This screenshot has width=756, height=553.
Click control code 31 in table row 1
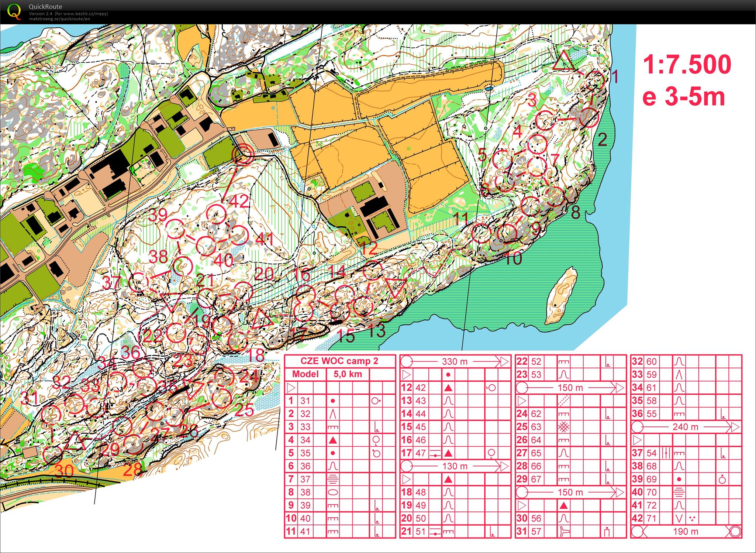coord(305,401)
